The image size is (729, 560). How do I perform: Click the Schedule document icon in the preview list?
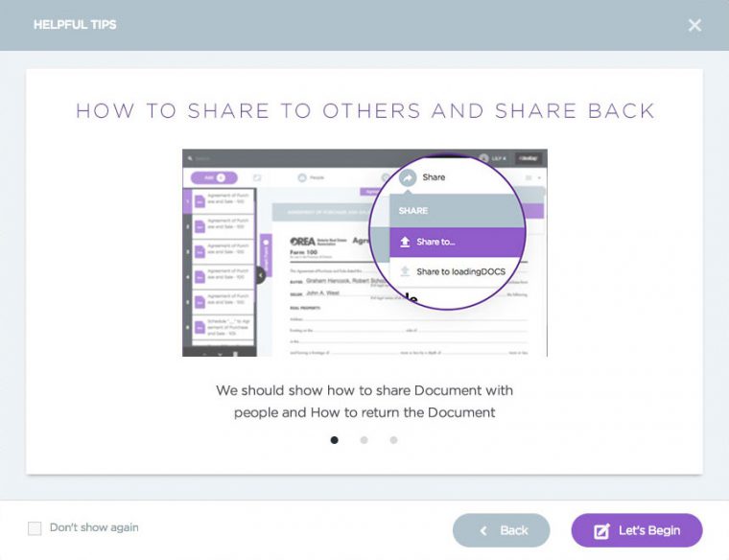click(200, 328)
